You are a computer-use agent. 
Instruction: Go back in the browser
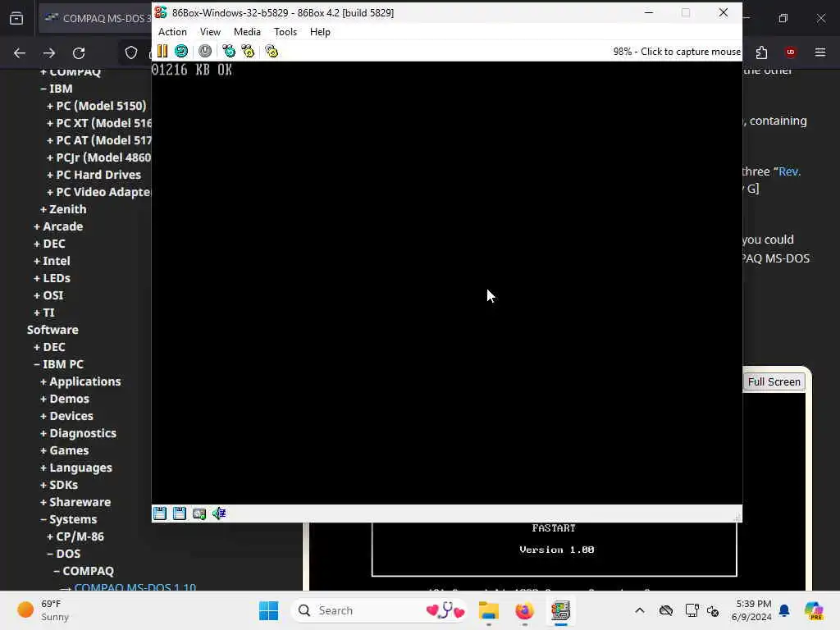[x=20, y=53]
